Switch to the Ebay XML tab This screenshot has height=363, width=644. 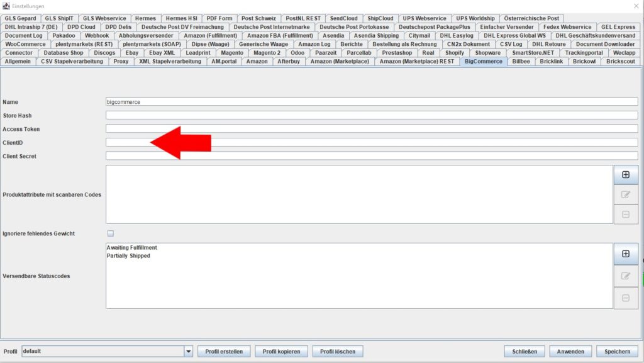162,53
